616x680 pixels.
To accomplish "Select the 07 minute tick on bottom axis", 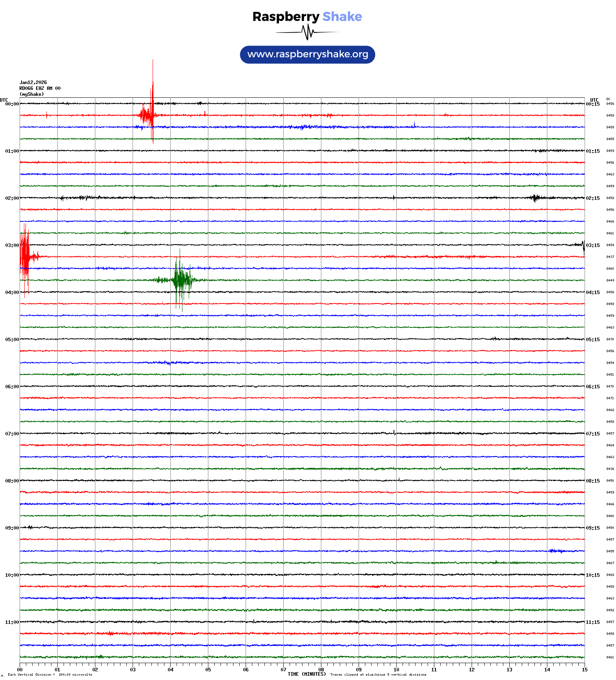I will click(x=283, y=670).
